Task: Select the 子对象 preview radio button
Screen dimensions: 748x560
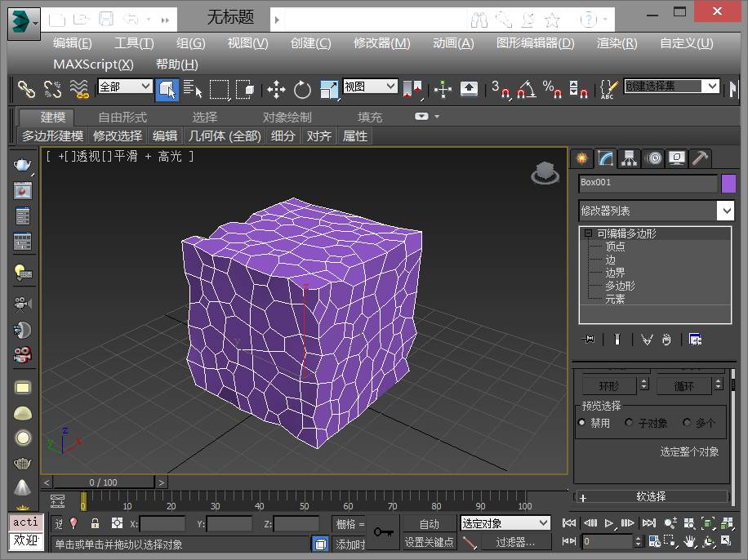Action: click(x=629, y=423)
